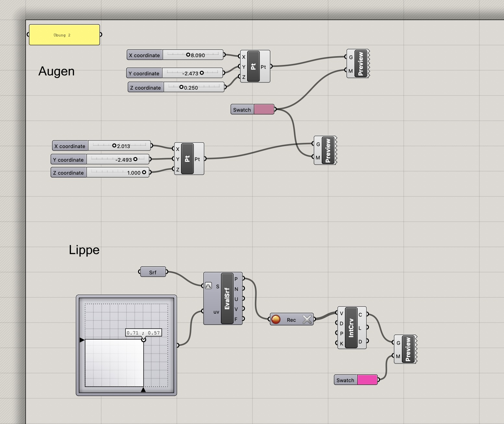The width and height of the screenshot is (504, 424).
Task: Click the Z coordinate slider grip at 1.000
Action: (x=144, y=172)
